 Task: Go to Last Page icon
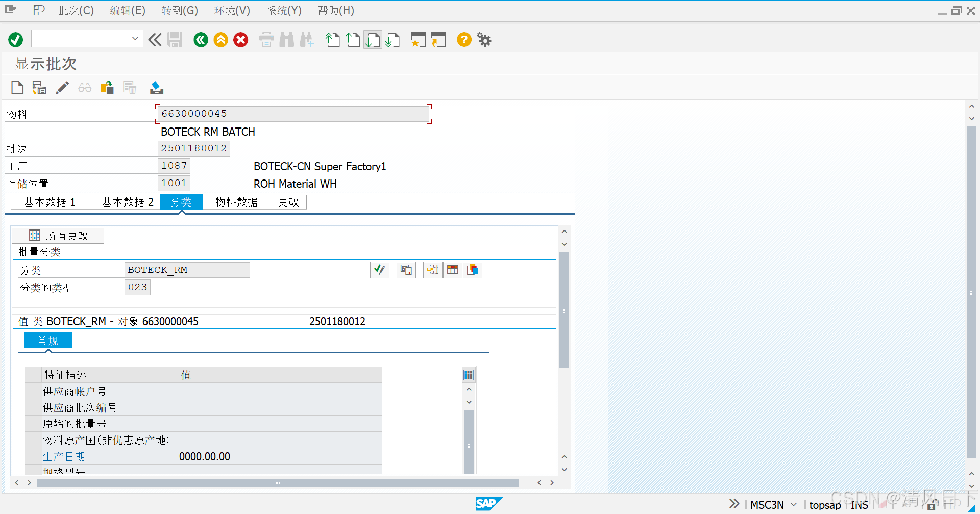click(393, 40)
